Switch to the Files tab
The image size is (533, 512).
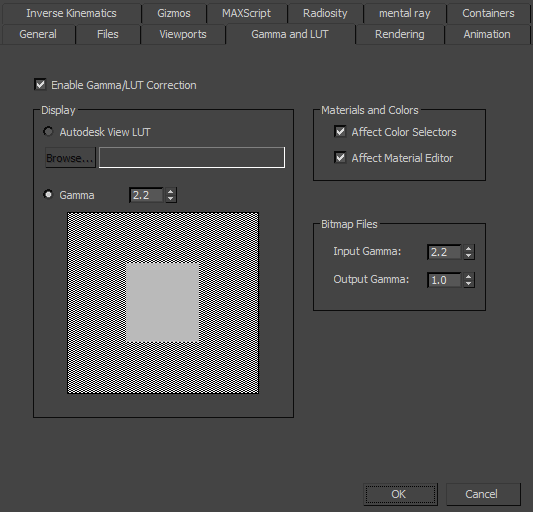[108, 34]
